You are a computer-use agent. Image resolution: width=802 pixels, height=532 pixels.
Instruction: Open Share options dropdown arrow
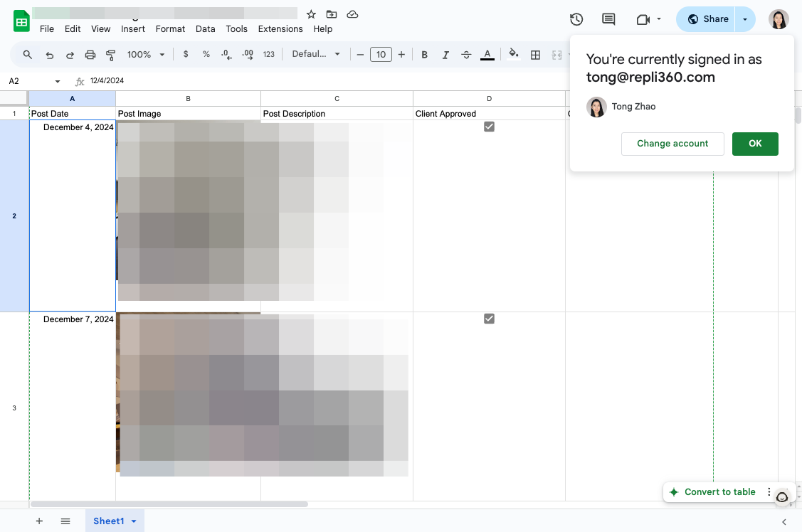click(x=745, y=19)
